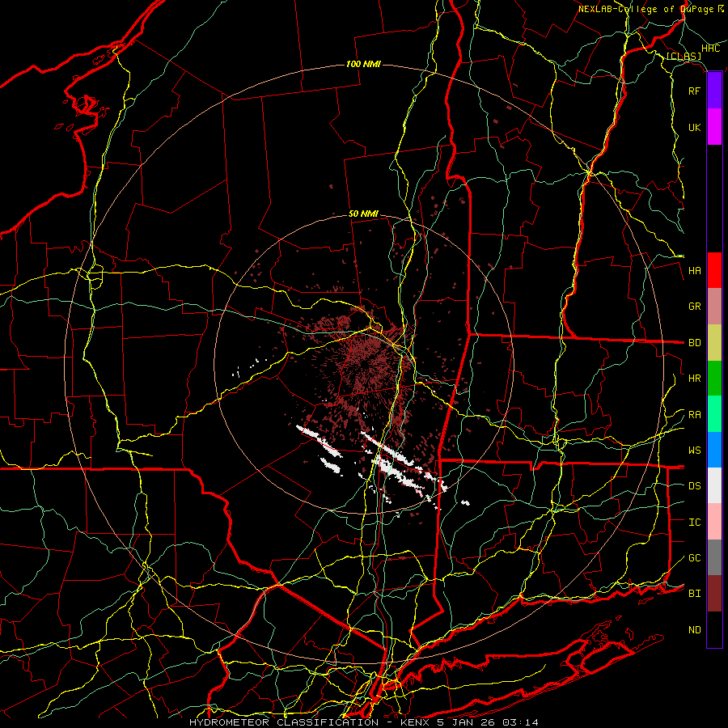
Task: Click the magenta UK legend color swatch
Action: click(x=714, y=127)
